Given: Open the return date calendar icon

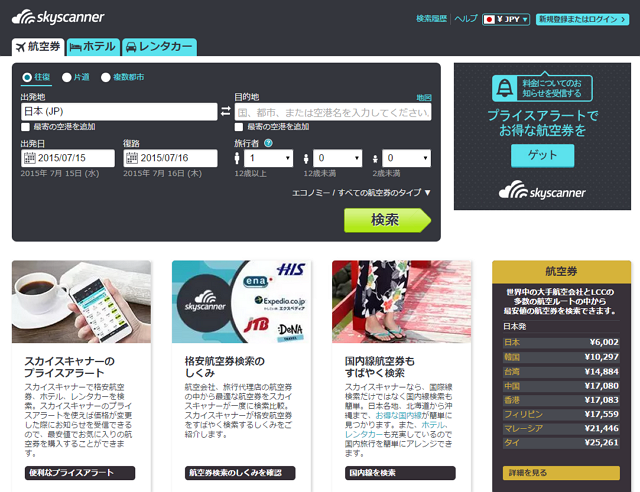Looking at the screenshot, I should coord(131,158).
